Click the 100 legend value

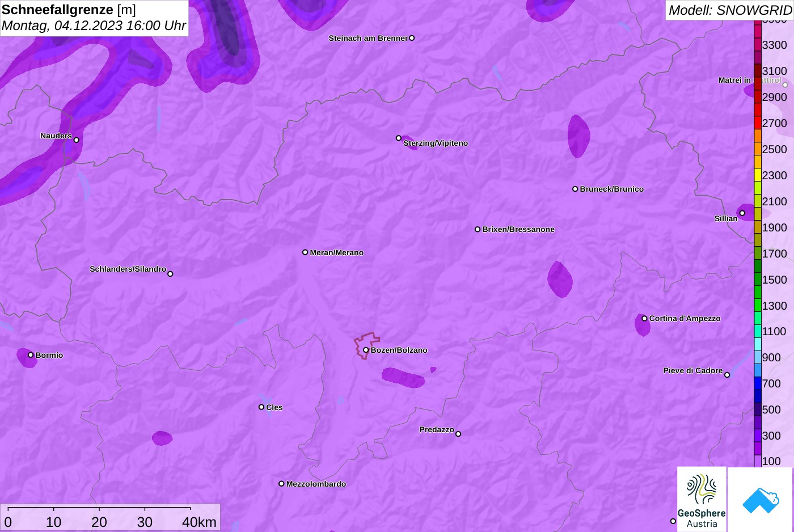pos(771,461)
